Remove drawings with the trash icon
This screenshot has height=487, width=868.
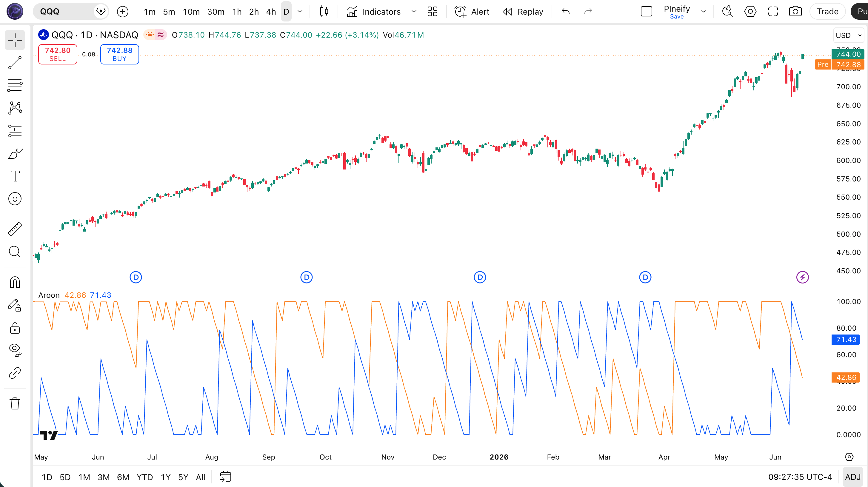[x=15, y=403]
